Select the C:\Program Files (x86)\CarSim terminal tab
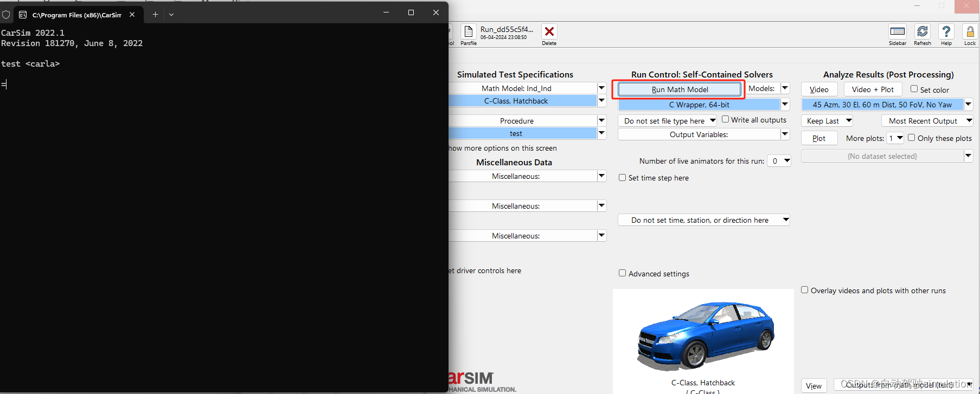The width and height of the screenshot is (980, 394). (76, 15)
